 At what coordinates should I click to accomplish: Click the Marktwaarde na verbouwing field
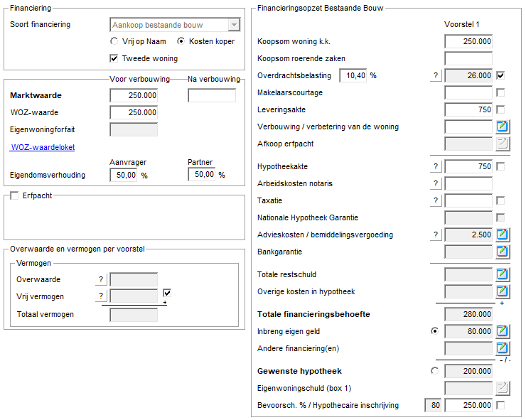(212, 95)
